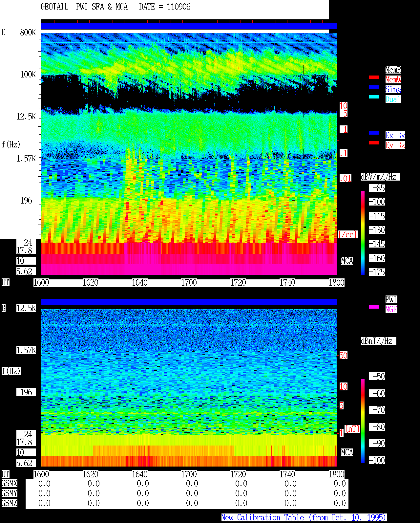
Task: Click the blue Sing legend swatch
Action: (374, 87)
